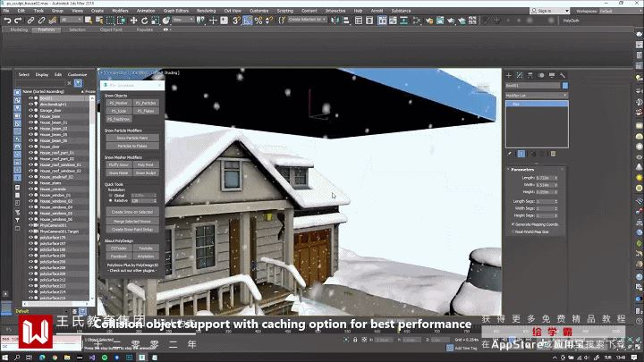Adjust the Length spinner arrows
This screenshot has width=644, height=362.
tap(556, 178)
